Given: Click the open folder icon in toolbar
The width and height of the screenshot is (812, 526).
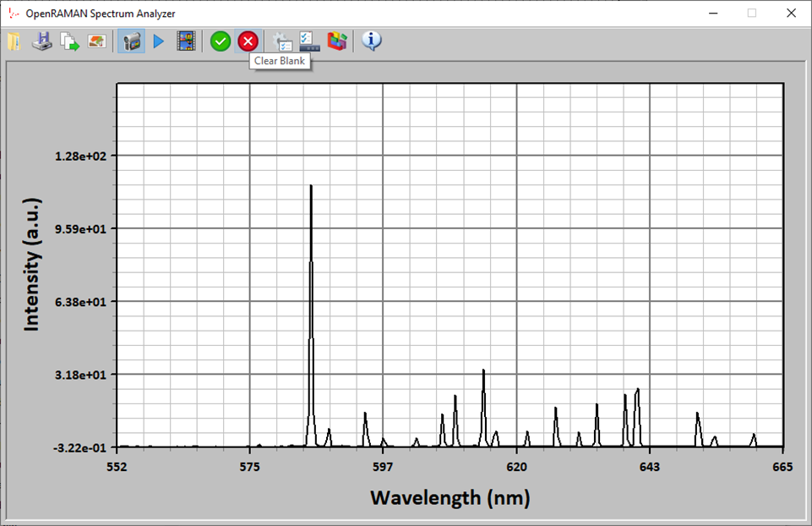Looking at the screenshot, I should (14, 41).
